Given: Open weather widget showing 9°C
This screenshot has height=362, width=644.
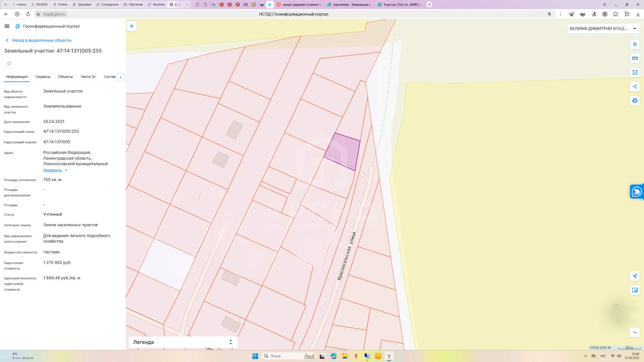Looking at the screenshot, I should point(21,356).
